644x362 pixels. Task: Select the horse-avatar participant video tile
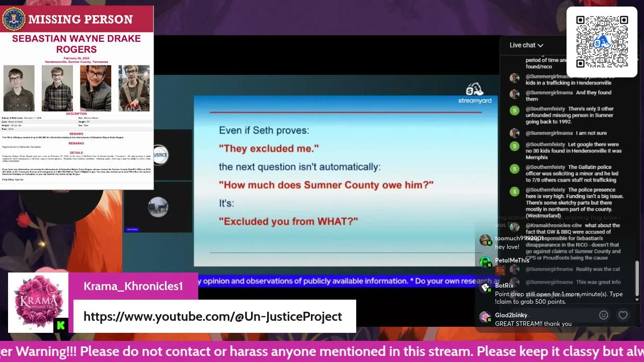pos(159,207)
